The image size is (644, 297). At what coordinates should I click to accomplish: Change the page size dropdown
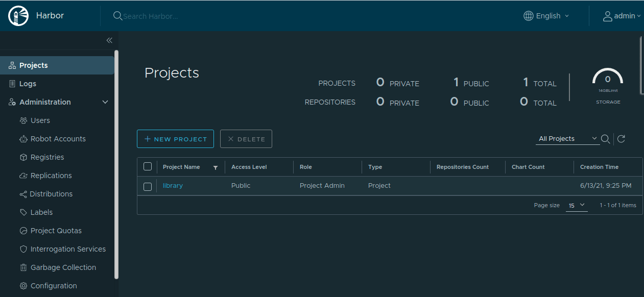coord(577,205)
